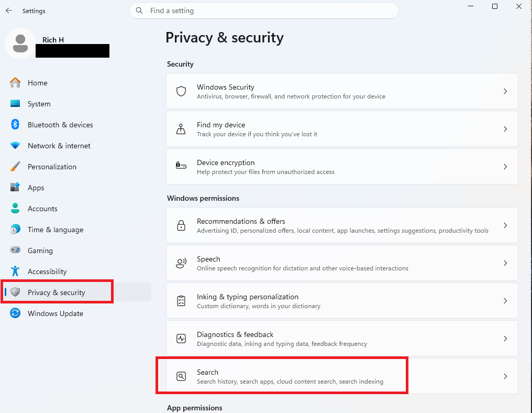The height and width of the screenshot is (413, 532).
Task: Click the Gaming controller icon
Action: tap(15, 250)
